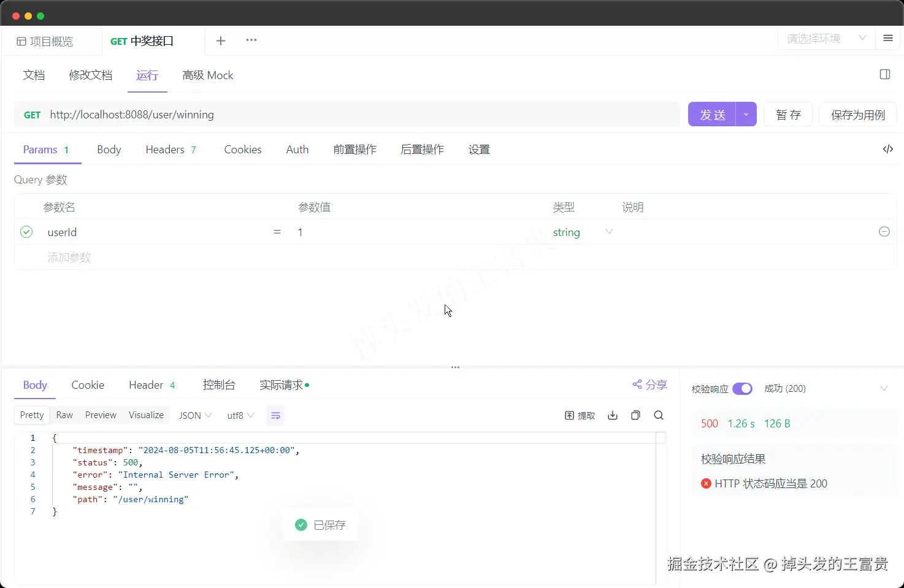Select the GET 中奖接口 tab
The height and width of the screenshot is (588, 904).
pyautogui.click(x=142, y=41)
